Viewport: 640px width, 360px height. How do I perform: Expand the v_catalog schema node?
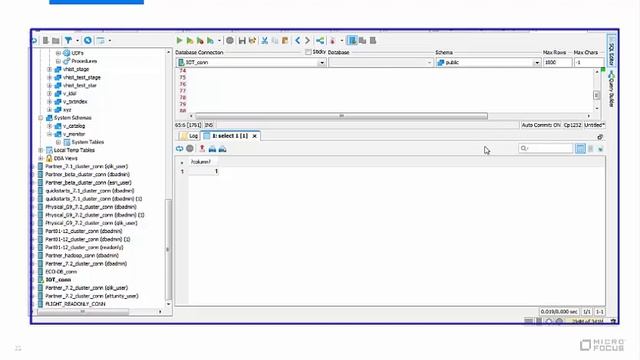click(x=49, y=126)
